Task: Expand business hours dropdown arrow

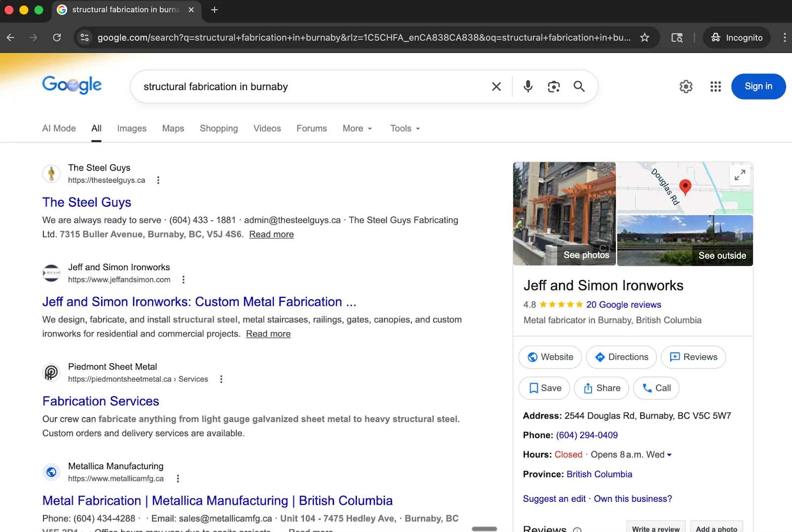Action: (669, 455)
